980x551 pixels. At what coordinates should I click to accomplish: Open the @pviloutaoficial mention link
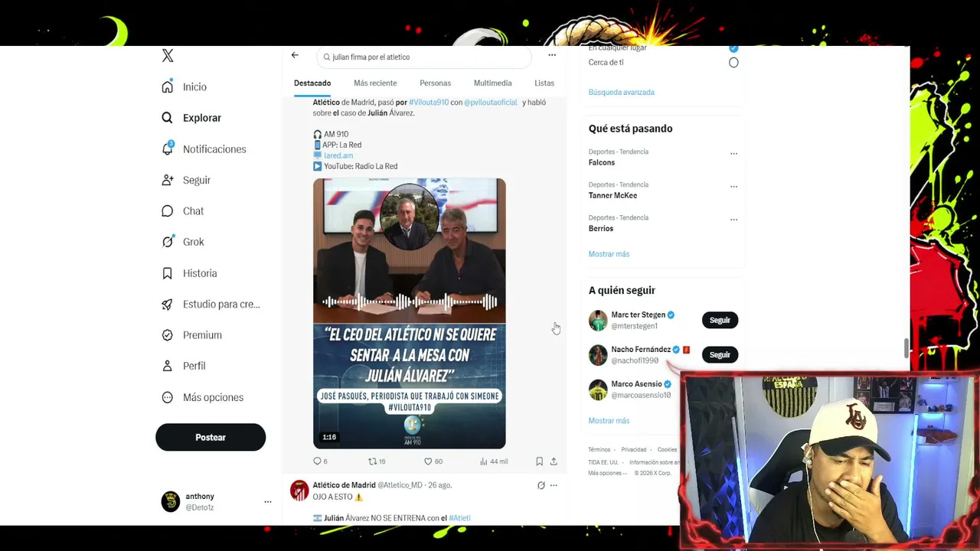click(491, 103)
